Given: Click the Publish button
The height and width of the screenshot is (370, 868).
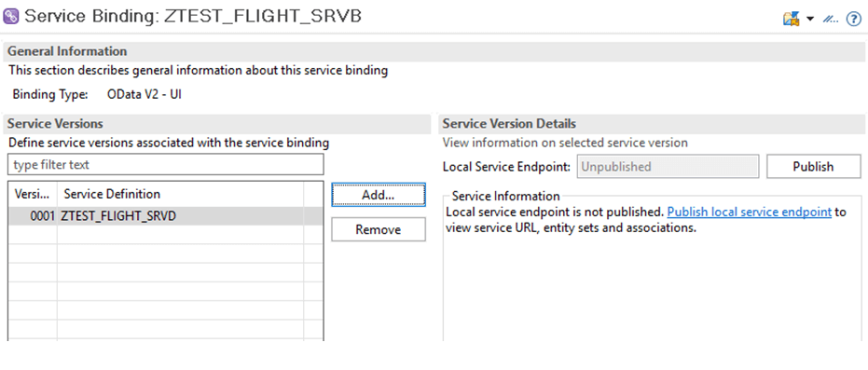Looking at the screenshot, I should pyautogui.click(x=814, y=167).
